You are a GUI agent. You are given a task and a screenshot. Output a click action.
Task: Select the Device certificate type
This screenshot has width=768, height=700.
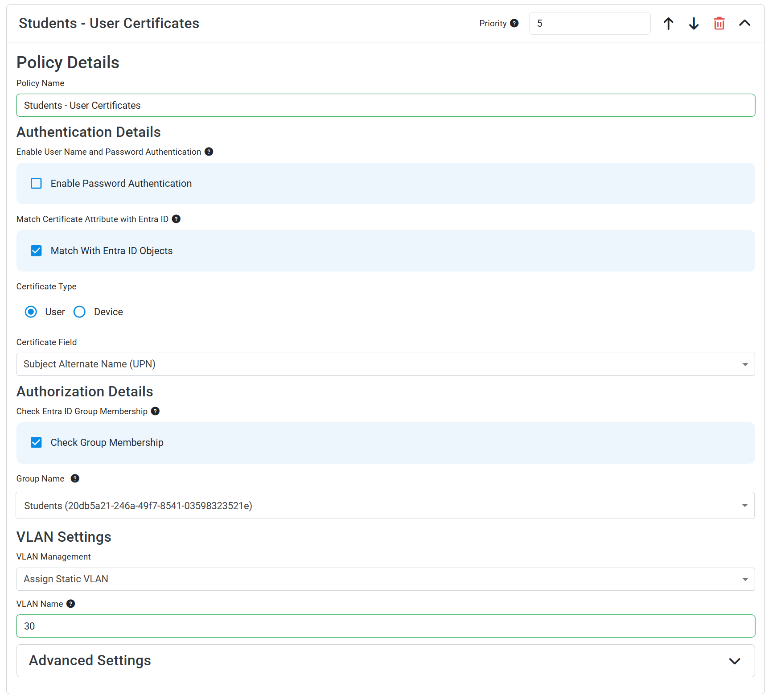(79, 312)
